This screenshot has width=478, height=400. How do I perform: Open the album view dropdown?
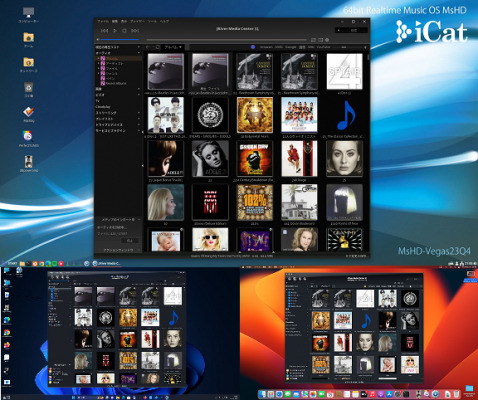click(173, 47)
